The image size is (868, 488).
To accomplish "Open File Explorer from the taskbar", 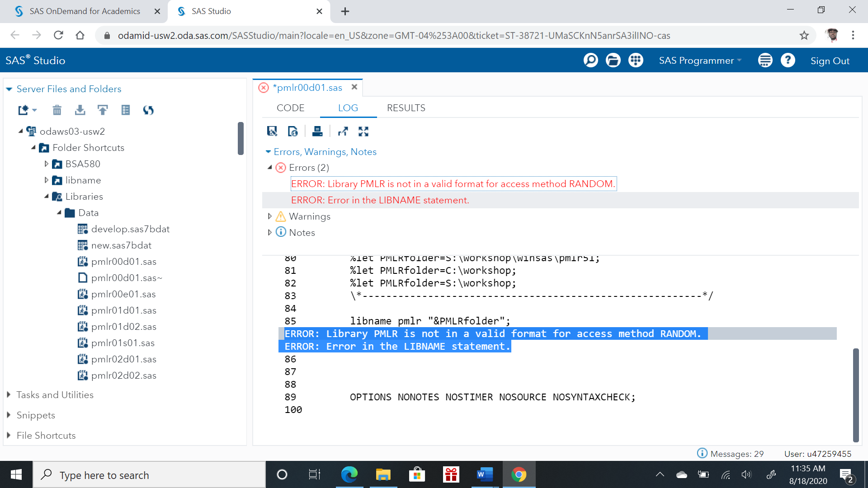I will 383,475.
